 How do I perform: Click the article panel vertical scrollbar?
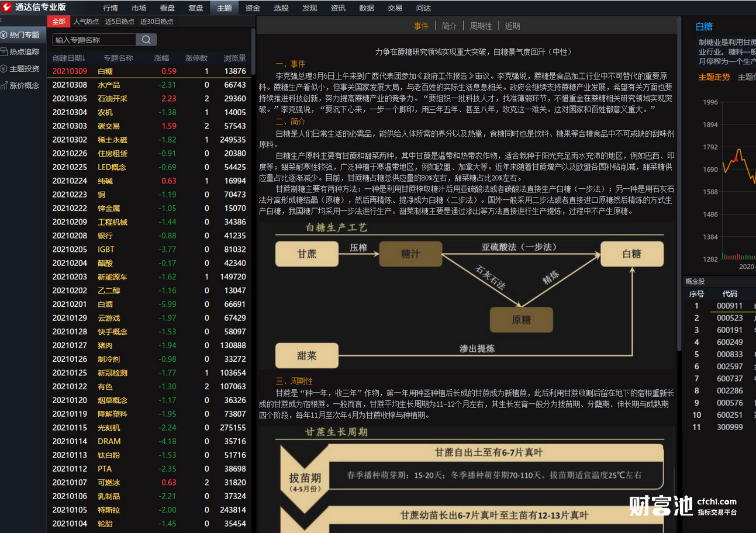pyautogui.click(x=679, y=184)
